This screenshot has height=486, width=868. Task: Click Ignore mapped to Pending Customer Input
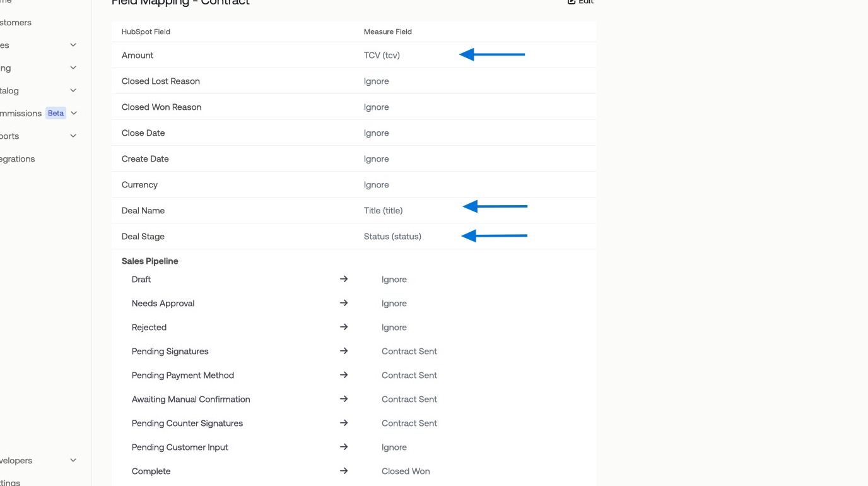tap(394, 447)
